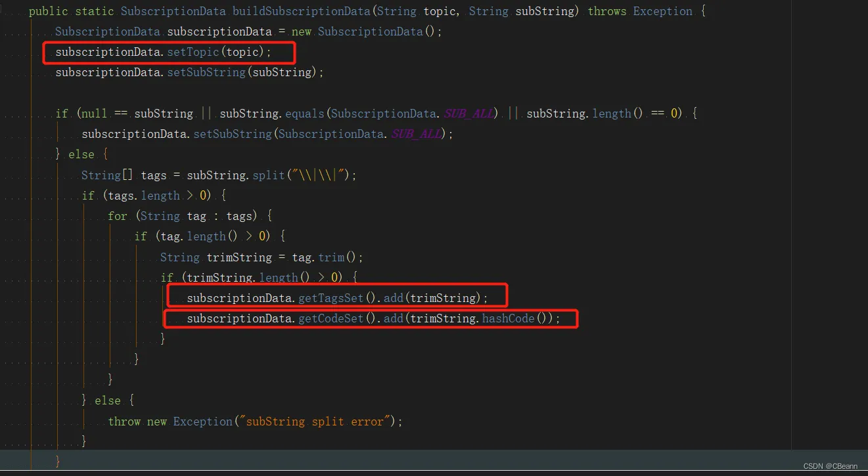
Task: Click the 'for' loop keyword
Action: (118, 216)
